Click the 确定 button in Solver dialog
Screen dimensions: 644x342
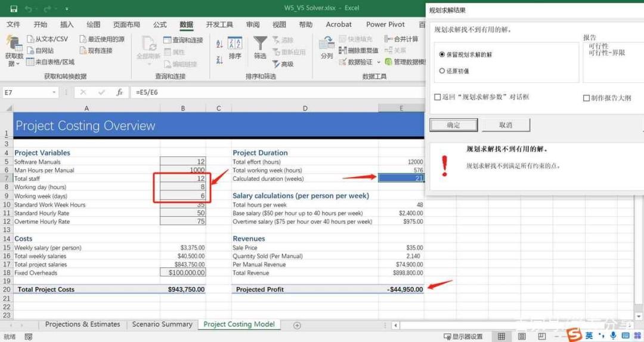pyautogui.click(x=453, y=125)
